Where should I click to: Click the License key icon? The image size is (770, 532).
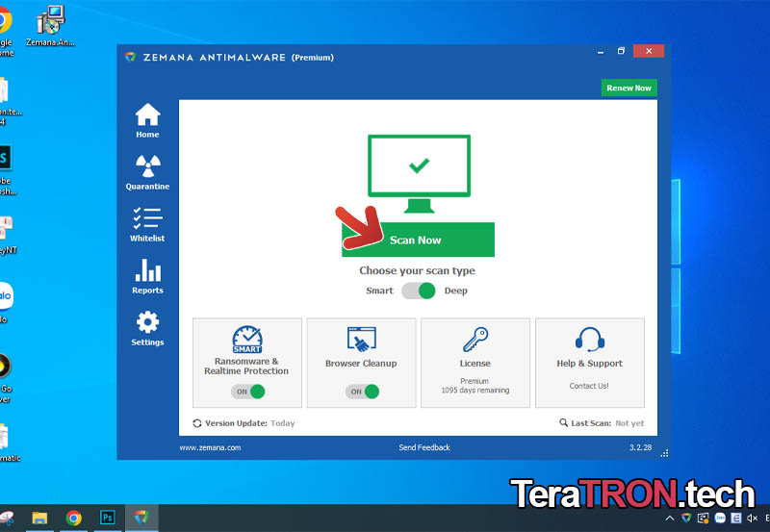coord(475,340)
